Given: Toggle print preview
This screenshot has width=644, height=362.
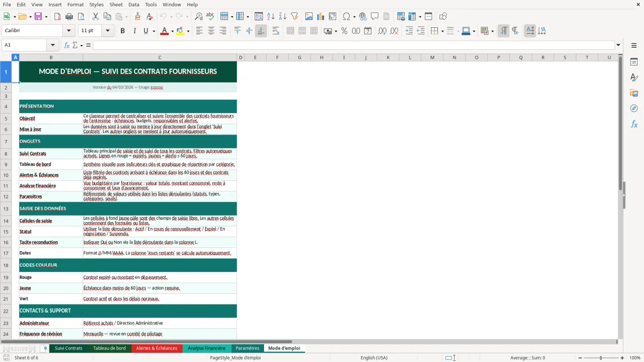Looking at the screenshot, I should pyautogui.click(x=80, y=17).
